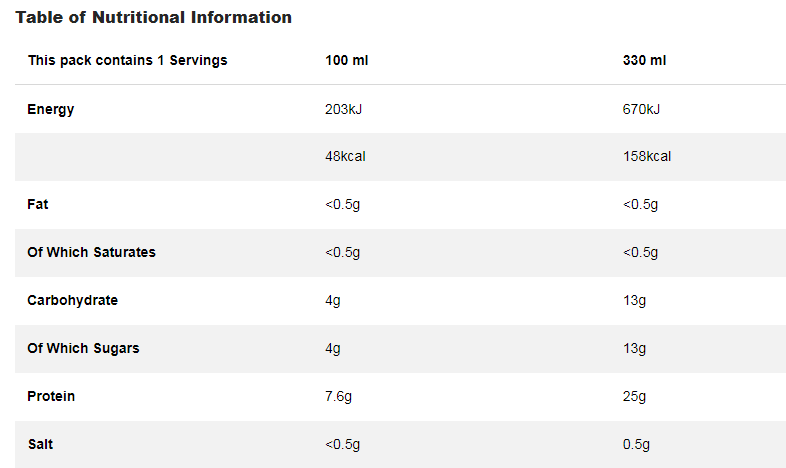Click the Of Which Saturates label
Viewport: 786px width, 468px height.
point(91,252)
